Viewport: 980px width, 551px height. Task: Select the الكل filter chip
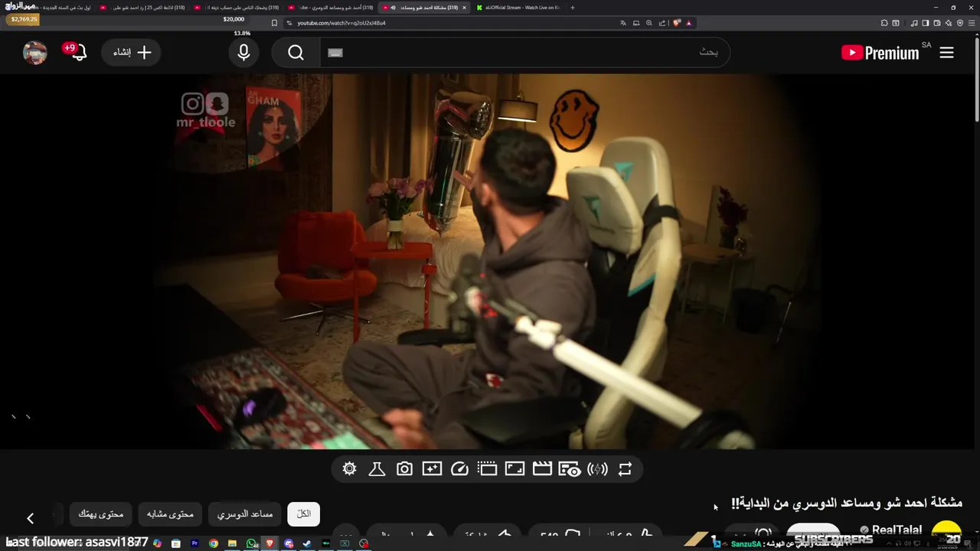coord(304,514)
